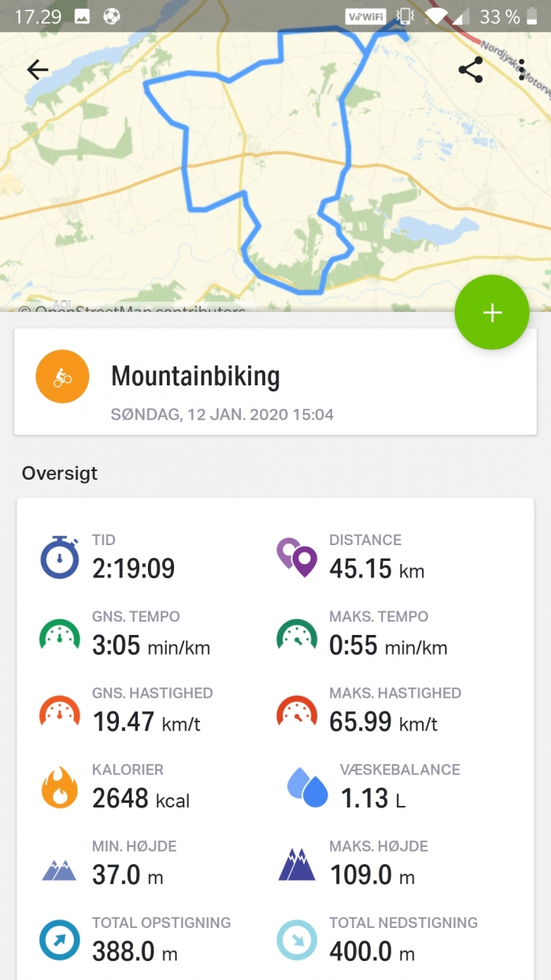Tap the orange mountain biking icon

(x=62, y=377)
